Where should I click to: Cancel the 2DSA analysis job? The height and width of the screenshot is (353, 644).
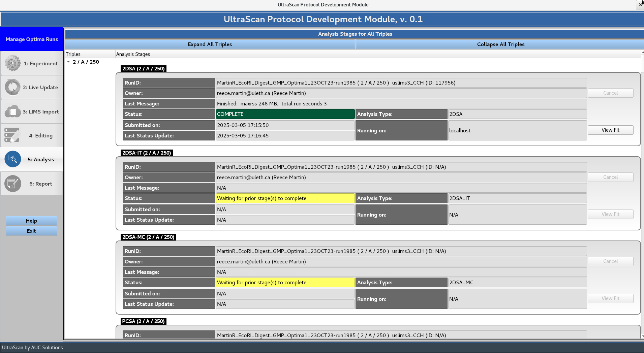[x=610, y=93]
